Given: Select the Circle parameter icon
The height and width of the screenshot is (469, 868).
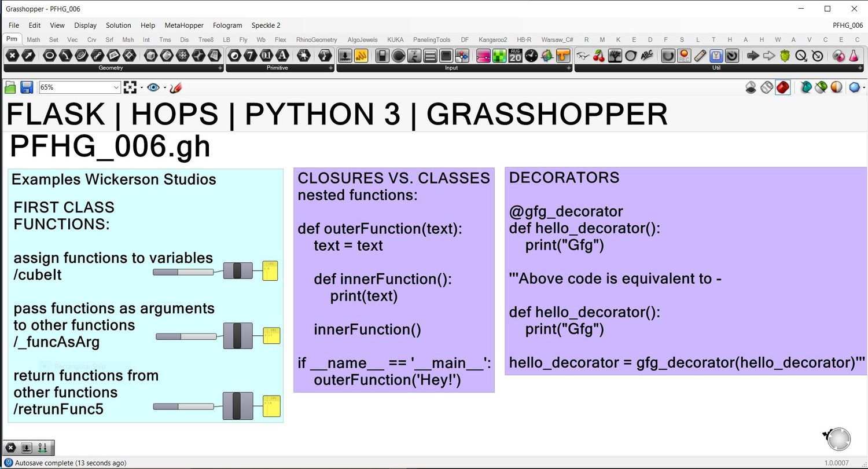Looking at the screenshot, I should (50, 56).
